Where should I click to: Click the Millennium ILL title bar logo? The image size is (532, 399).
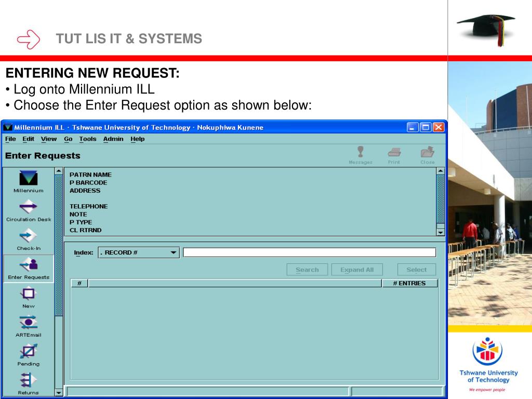coord(8,127)
